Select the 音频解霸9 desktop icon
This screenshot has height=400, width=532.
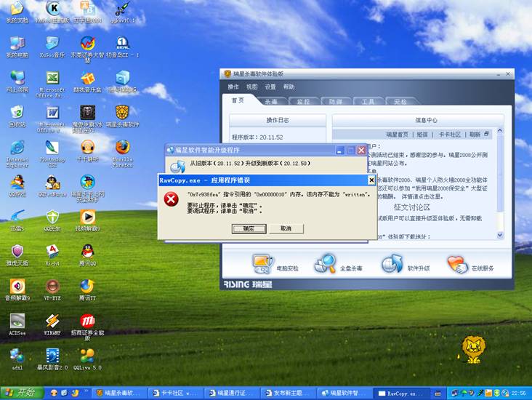click(x=17, y=289)
